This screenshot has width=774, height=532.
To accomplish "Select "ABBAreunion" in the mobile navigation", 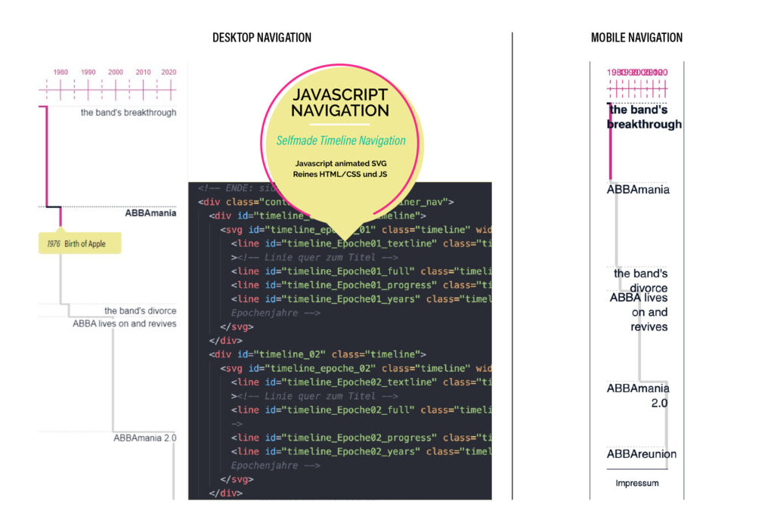I will [x=642, y=454].
